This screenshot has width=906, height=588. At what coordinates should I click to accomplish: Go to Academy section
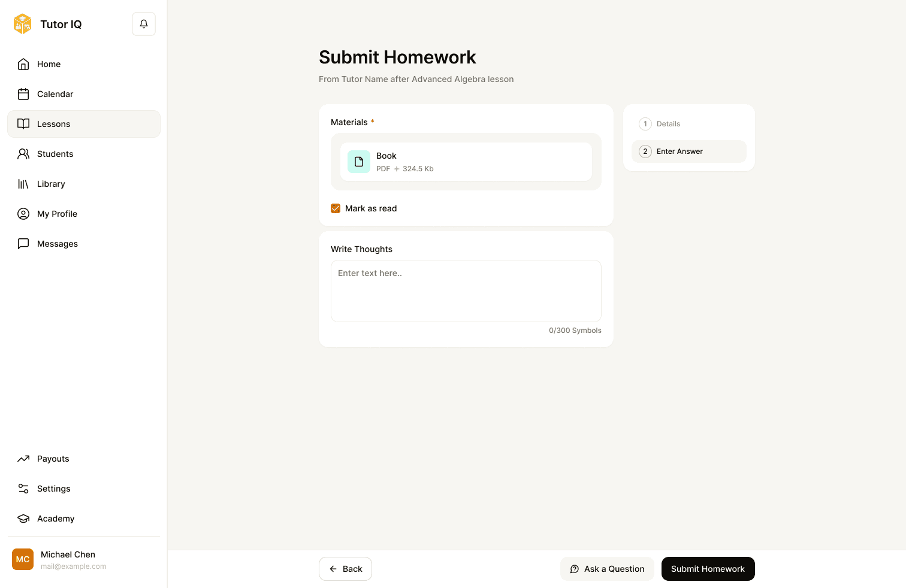84,519
